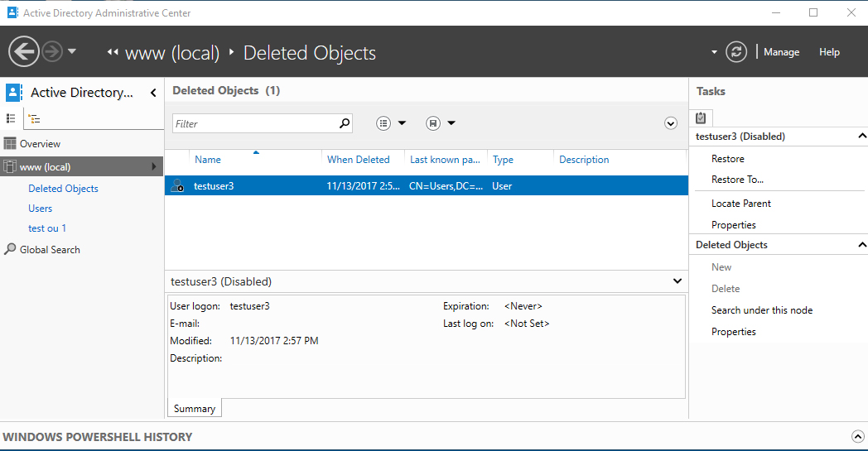Select the testuser3 row
This screenshot has height=451, width=868.
point(427,185)
